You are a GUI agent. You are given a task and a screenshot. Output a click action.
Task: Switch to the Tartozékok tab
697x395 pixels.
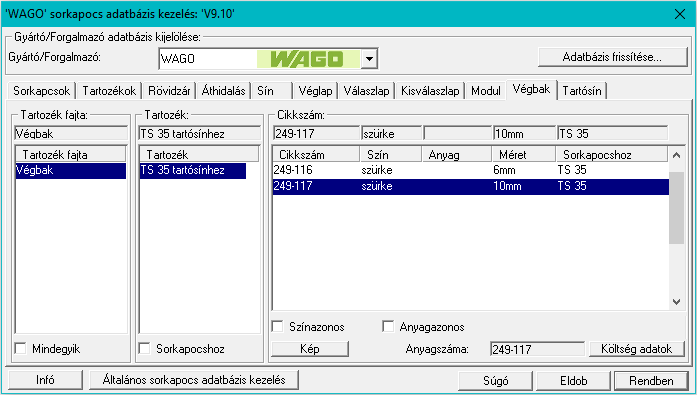click(x=109, y=91)
